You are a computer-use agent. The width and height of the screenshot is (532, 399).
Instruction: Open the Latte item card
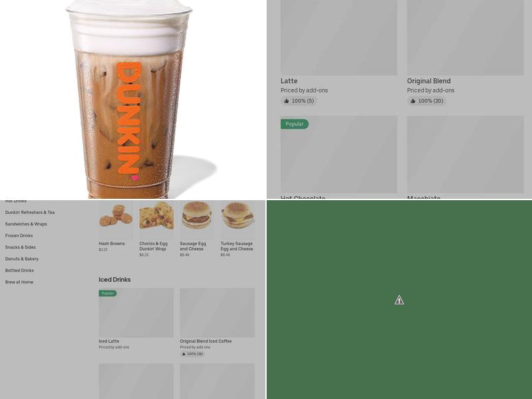click(x=338, y=51)
